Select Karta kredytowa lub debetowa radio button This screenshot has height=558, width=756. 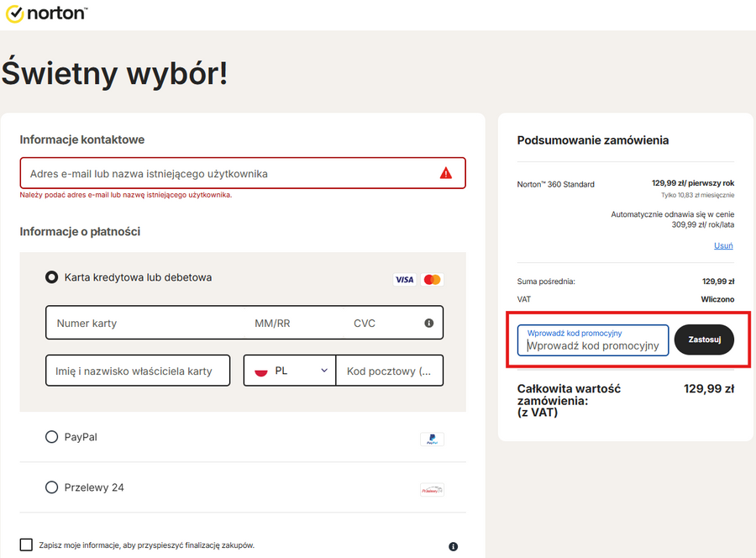[x=52, y=277]
